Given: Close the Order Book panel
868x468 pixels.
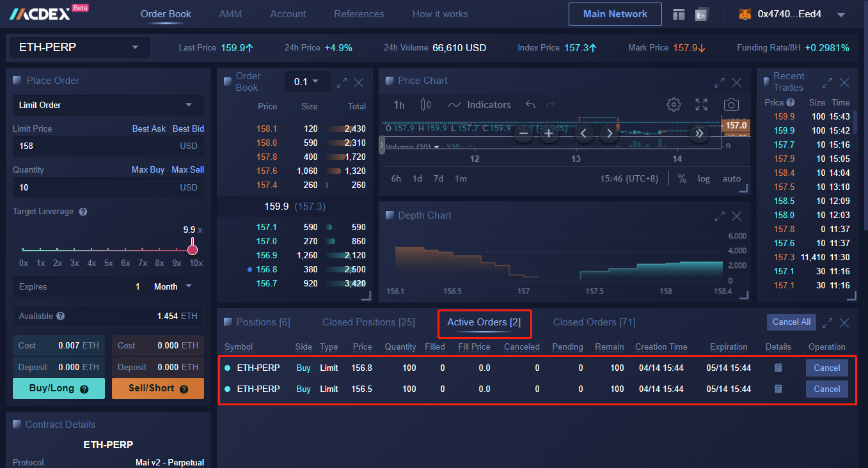Looking at the screenshot, I should (x=359, y=82).
